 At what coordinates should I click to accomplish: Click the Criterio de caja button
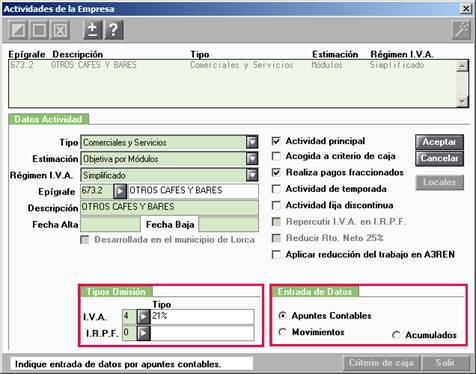[x=381, y=363]
